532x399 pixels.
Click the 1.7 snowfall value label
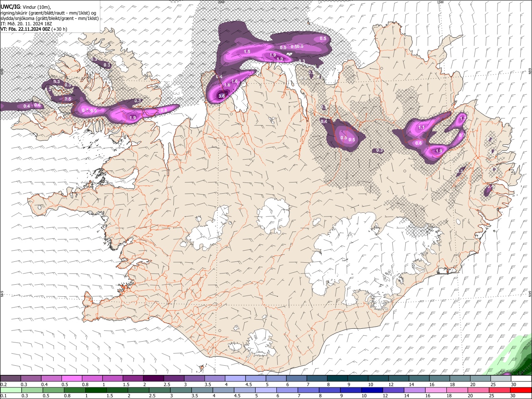click(463, 118)
